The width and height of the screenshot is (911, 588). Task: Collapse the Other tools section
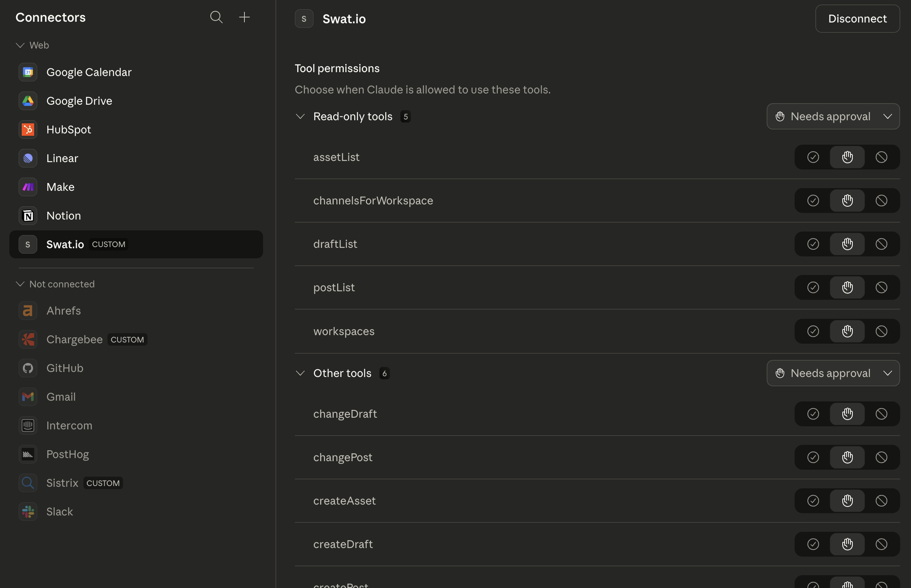click(300, 373)
